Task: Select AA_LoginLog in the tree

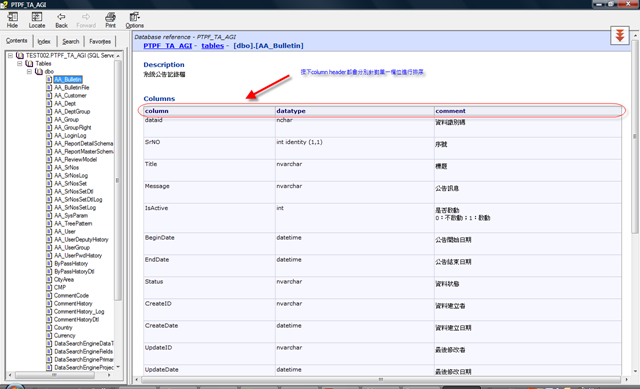Action: 70,136
